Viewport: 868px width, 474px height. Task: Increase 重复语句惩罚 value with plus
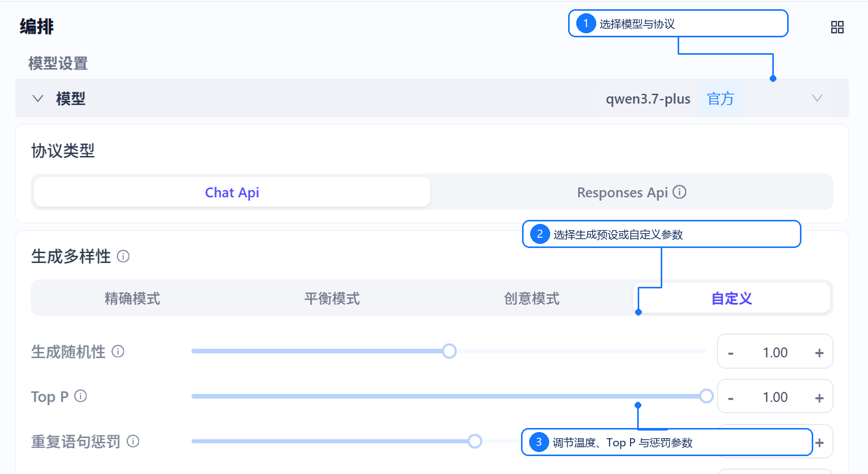[x=819, y=442]
